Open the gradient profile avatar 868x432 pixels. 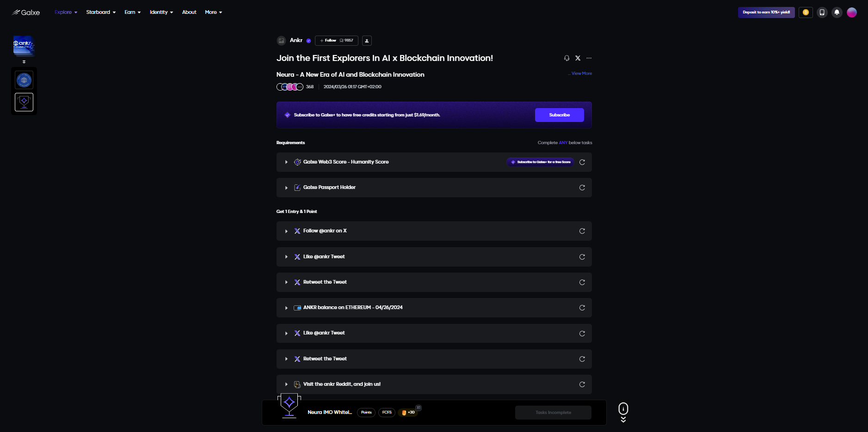coord(852,12)
